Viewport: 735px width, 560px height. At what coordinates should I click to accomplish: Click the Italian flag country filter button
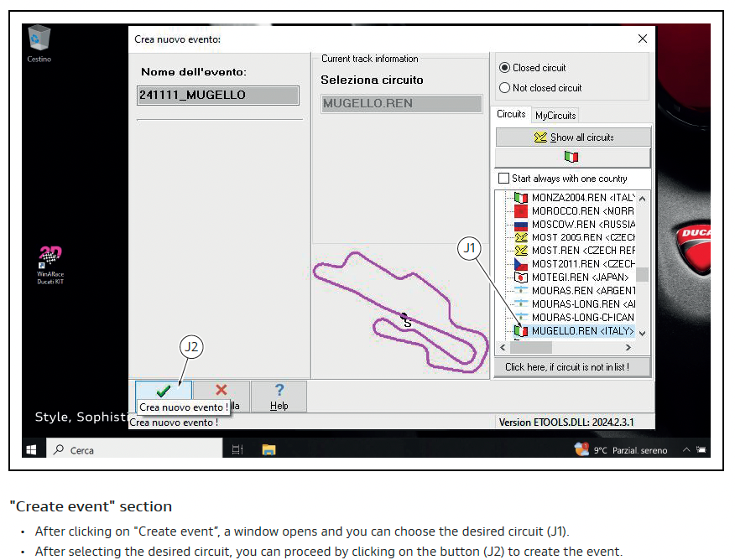572,158
